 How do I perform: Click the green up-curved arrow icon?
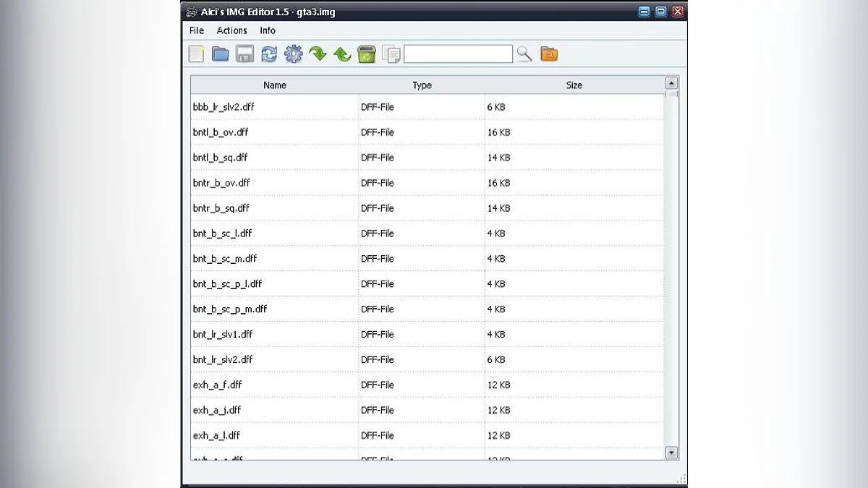342,54
